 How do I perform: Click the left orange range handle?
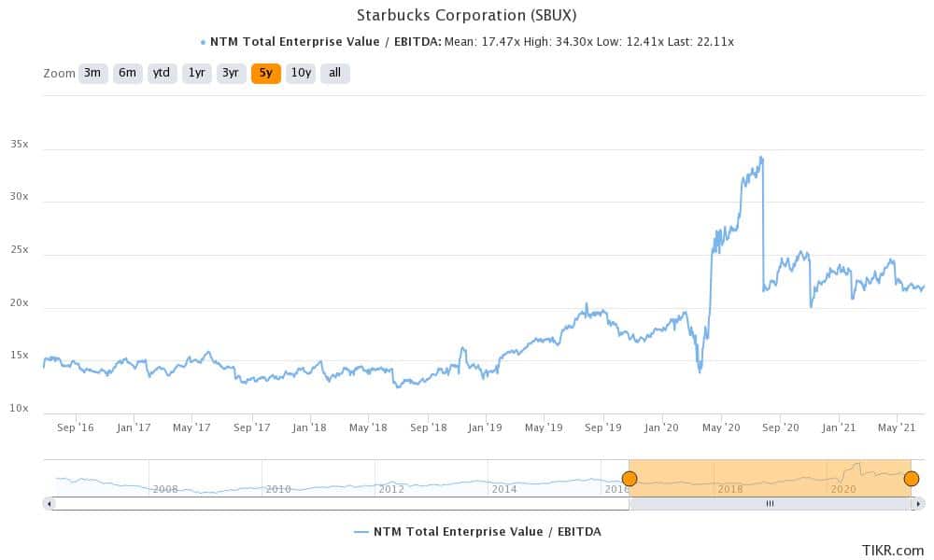[x=630, y=477]
